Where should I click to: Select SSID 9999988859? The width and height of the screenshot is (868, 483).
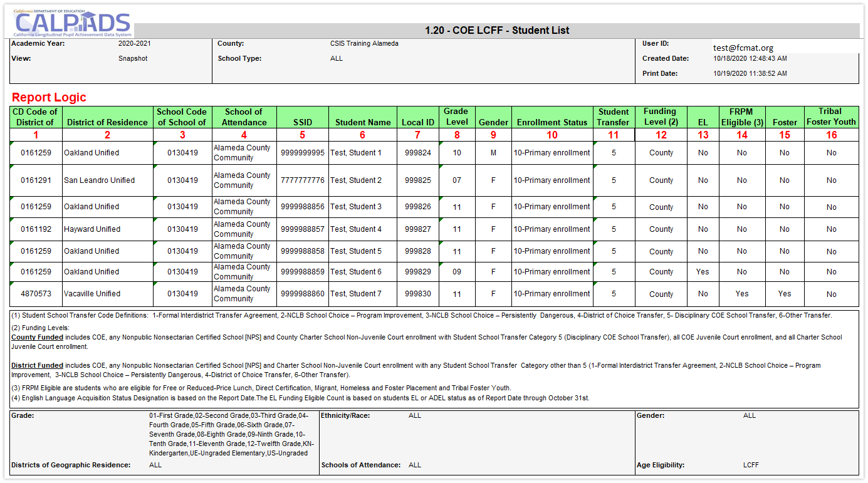pos(303,272)
